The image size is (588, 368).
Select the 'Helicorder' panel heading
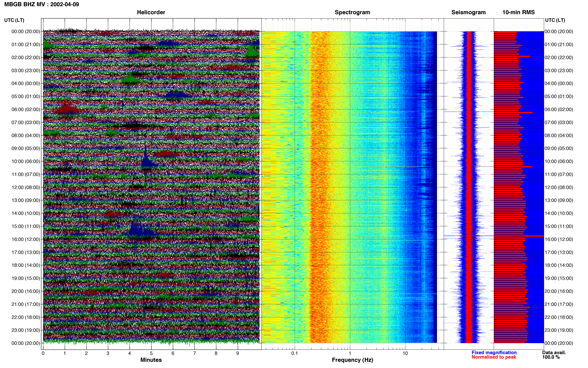point(151,12)
